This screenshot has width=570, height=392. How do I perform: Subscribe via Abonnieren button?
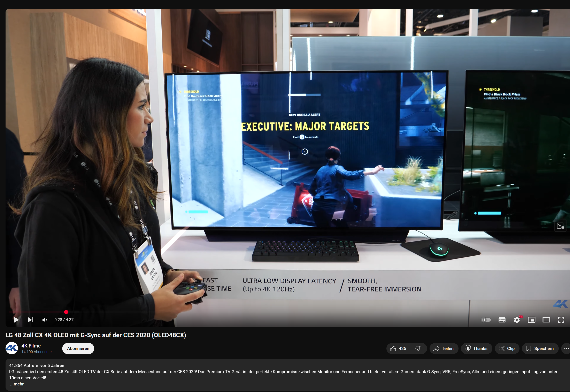(x=78, y=348)
